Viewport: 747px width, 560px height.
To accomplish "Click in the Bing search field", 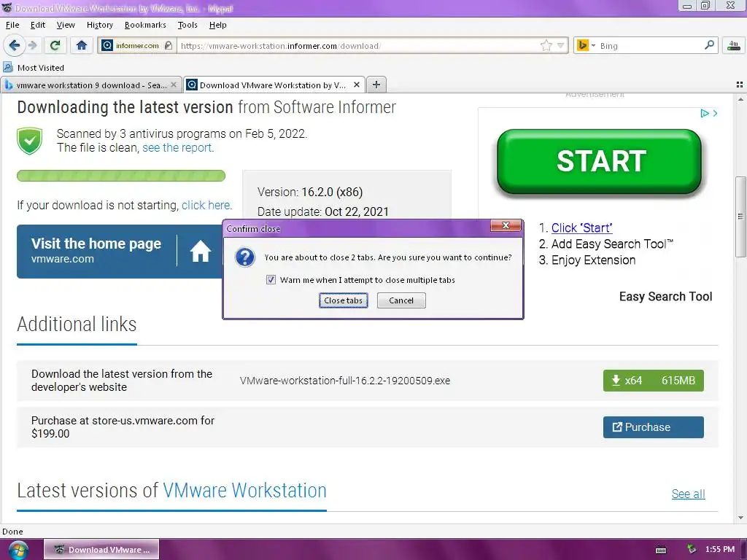I will point(649,46).
